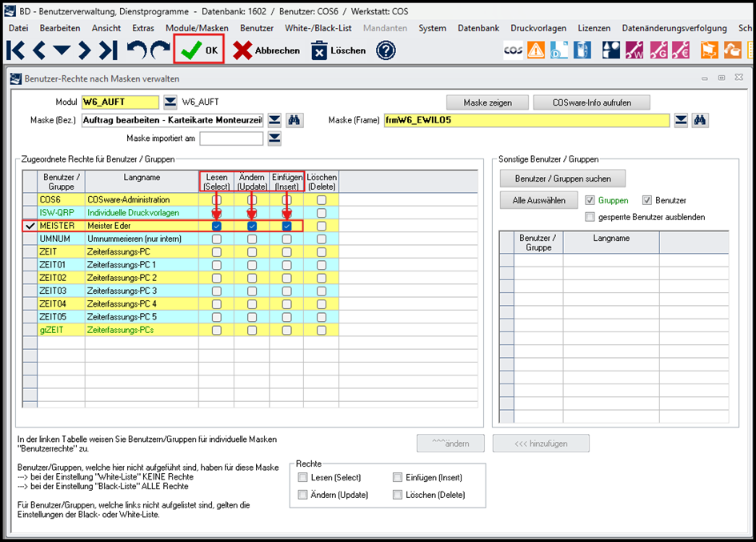
Task: Click the 'Maske importiert am' input field
Action: tap(231, 139)
